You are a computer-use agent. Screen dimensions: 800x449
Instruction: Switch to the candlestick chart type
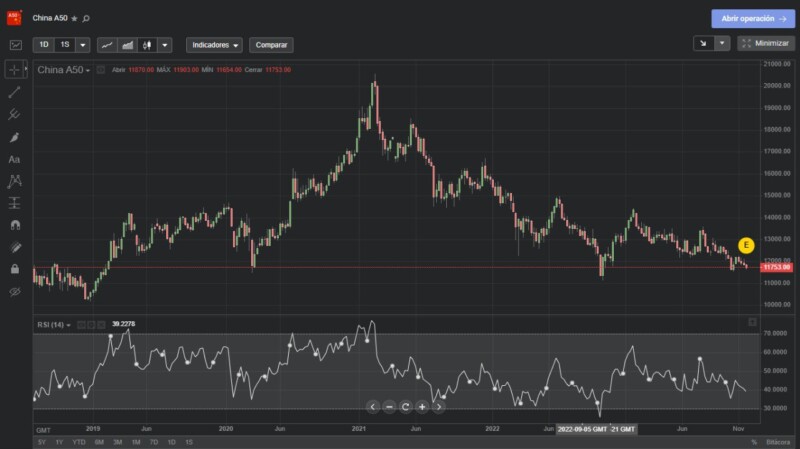[x=147, y=45]
